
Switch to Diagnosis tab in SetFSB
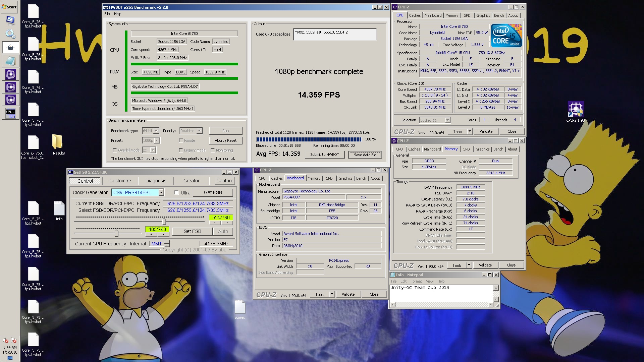[156, 181]
